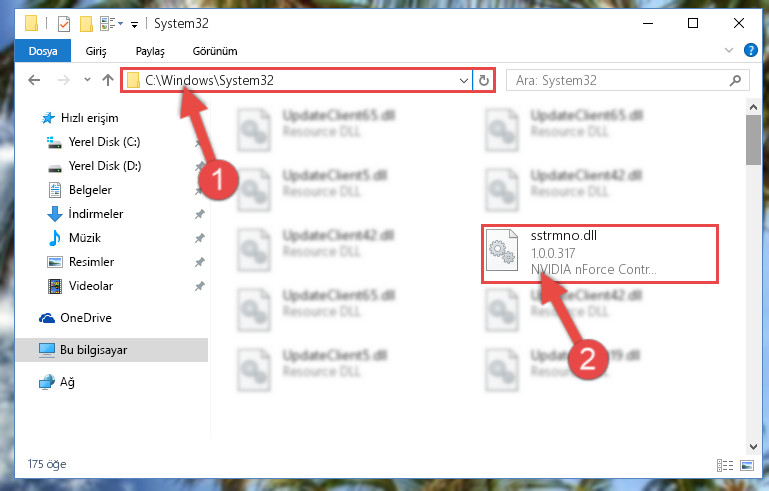Click the Up one level arrow
Screen dimensions: 769x491
point(108,80)
